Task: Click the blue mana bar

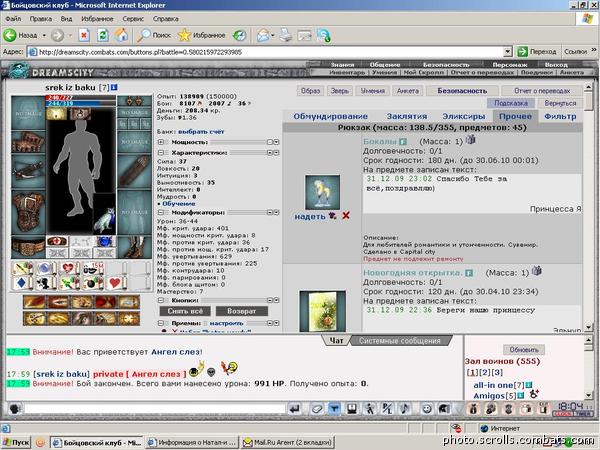Action: 80,103
